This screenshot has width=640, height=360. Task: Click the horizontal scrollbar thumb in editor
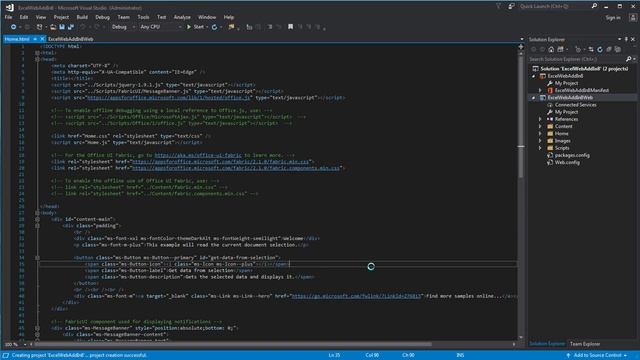[233, 344]
